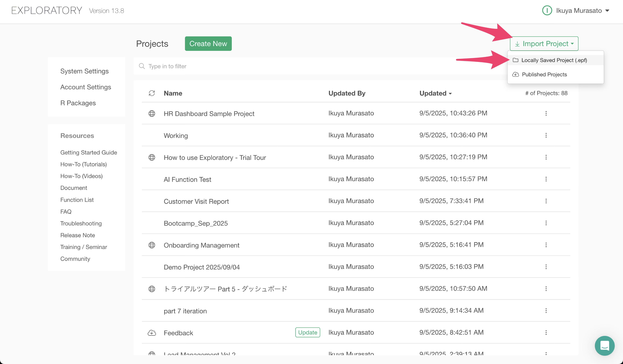Open HR Dashboard Sample Project

click(x=209, y=114)
